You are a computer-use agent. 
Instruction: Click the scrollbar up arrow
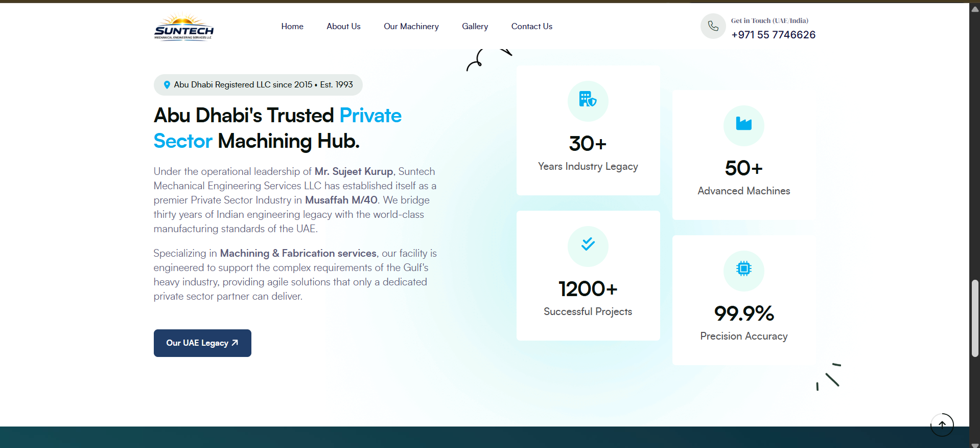tap(975, 9)
